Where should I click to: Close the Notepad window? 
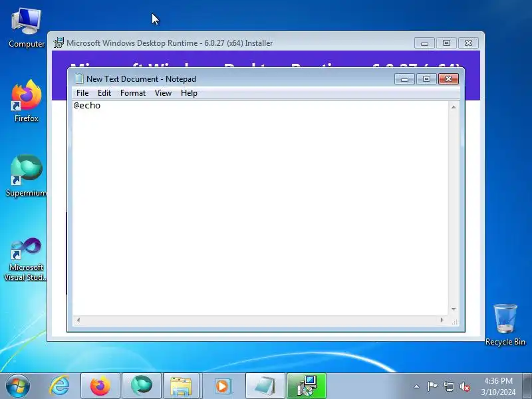[448, 79]
